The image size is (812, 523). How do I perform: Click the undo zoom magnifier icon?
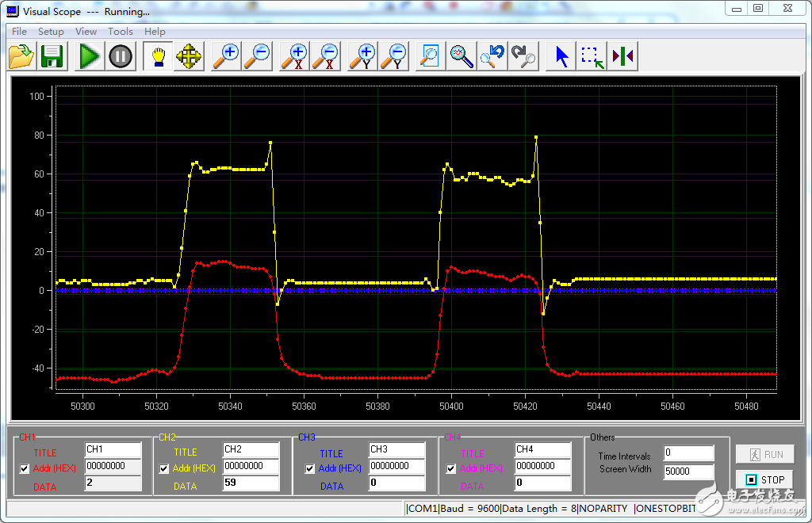[x=492, y=56]
